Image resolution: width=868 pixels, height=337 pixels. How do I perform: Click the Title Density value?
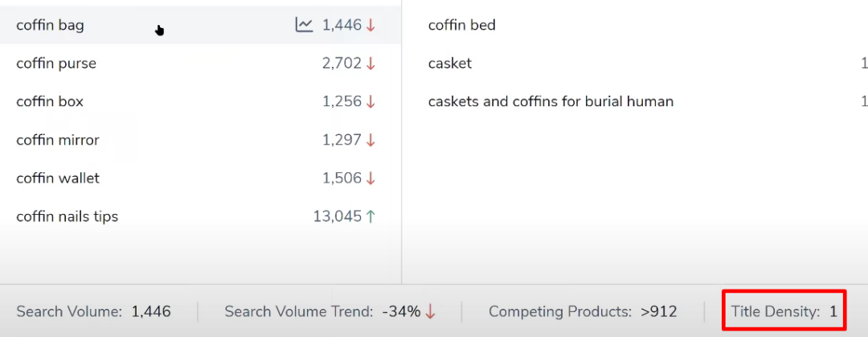[833, 311]
